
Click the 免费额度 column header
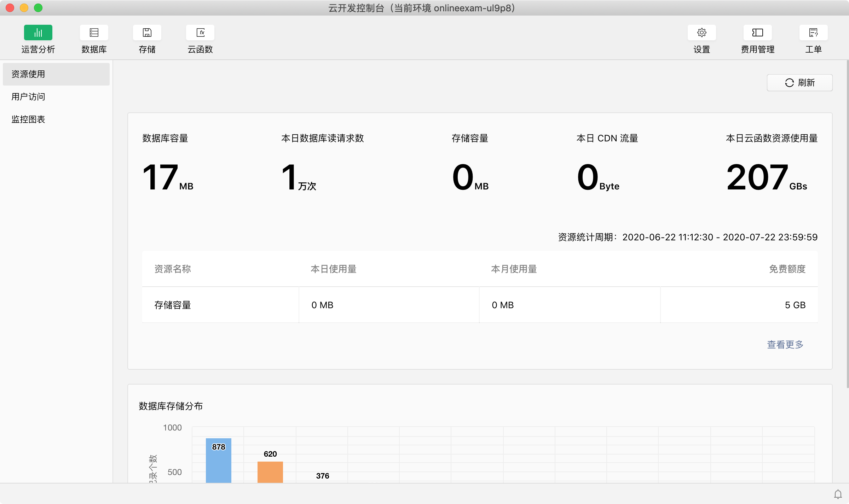tap(787, 269)
